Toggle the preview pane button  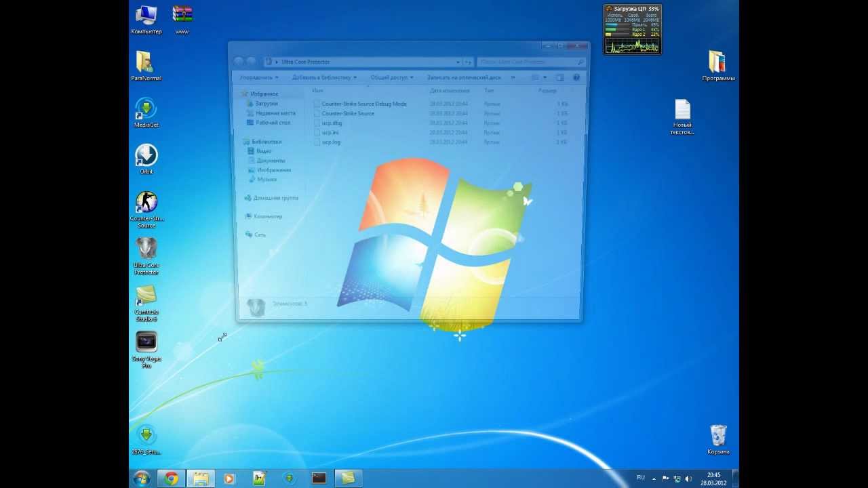[559, 77]
